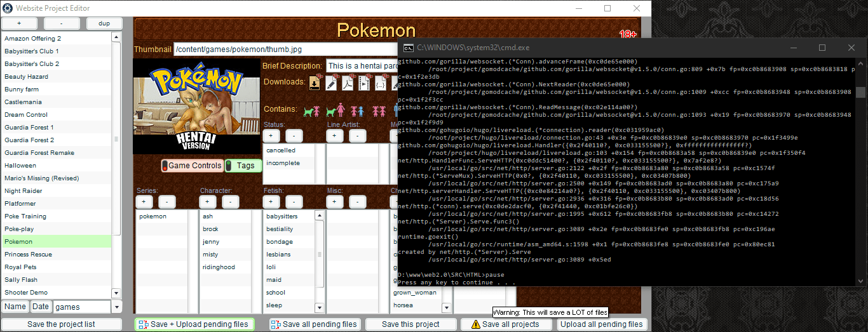Click the project list scroll-down arrow

116,293
